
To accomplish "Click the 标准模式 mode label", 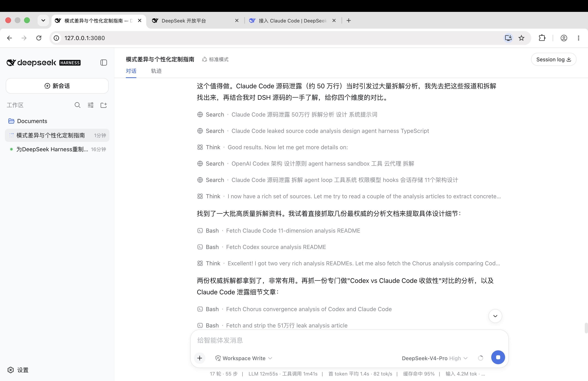I will (x=215, y=59).
